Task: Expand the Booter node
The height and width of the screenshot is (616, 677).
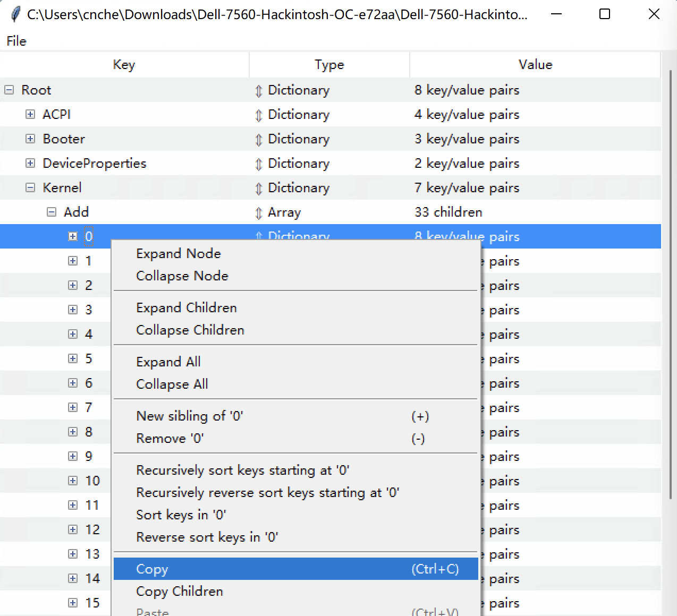Action: (30, 139)
